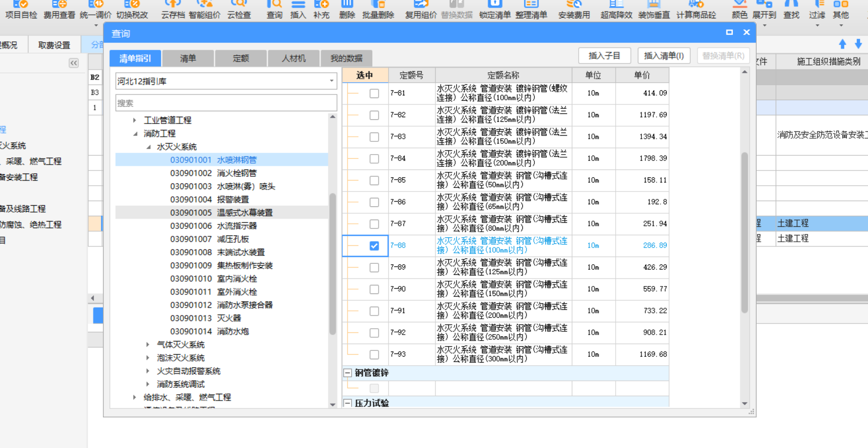The width and height of the screenshot is (868, 448).
Task: Click the 插入清单(I) button
Action: (x=664, y=55)
